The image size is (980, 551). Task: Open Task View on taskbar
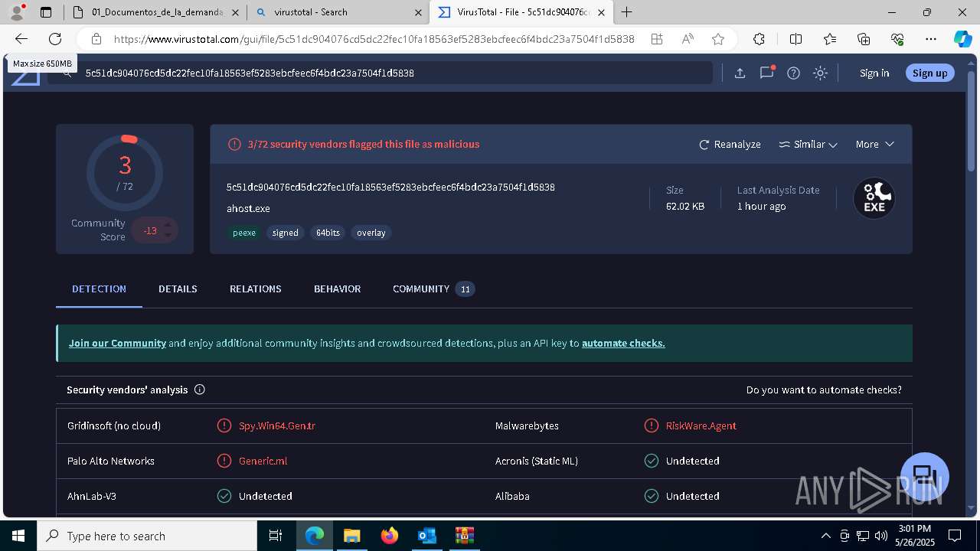point(276,536)
